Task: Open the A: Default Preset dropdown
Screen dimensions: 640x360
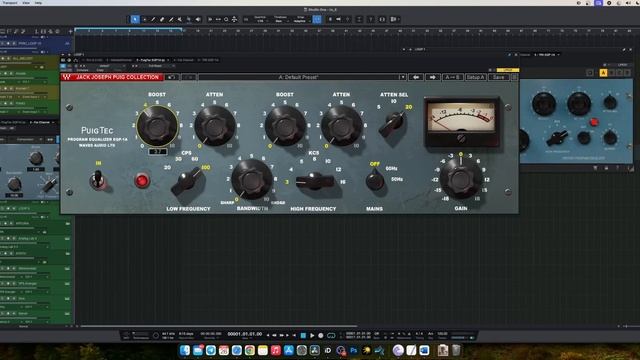Action: point(298,77)
